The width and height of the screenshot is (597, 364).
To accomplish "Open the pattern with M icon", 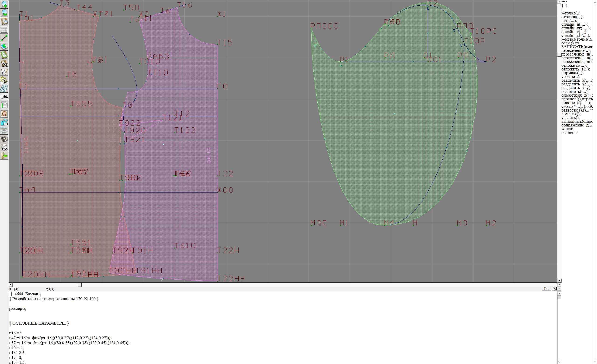I will click(4, 63).
